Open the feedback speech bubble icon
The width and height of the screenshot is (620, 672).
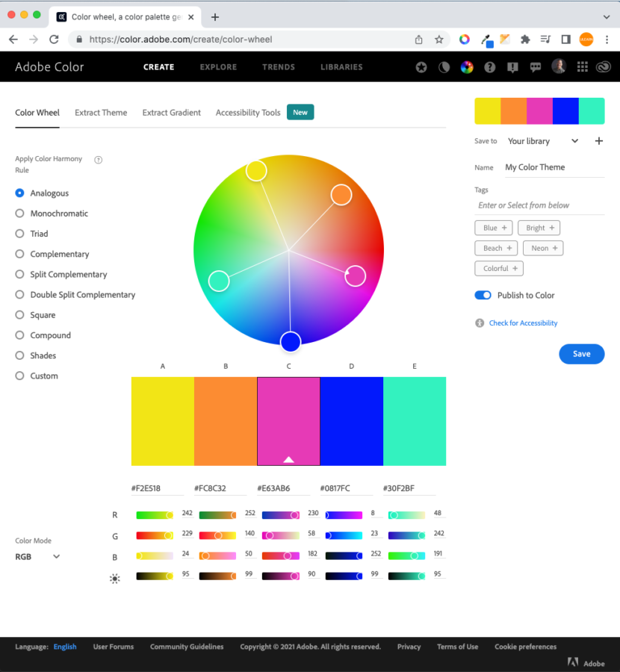pyautogui.click(x=536, y=66)
